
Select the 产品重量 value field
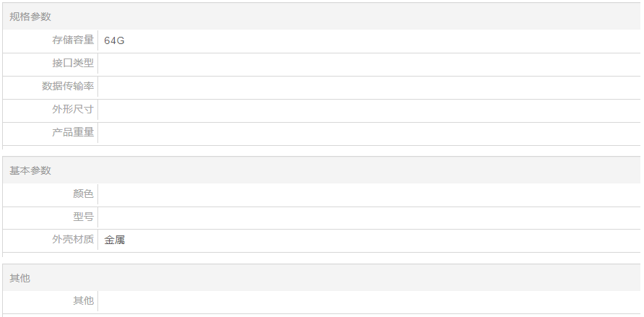(x=368, y=133)
